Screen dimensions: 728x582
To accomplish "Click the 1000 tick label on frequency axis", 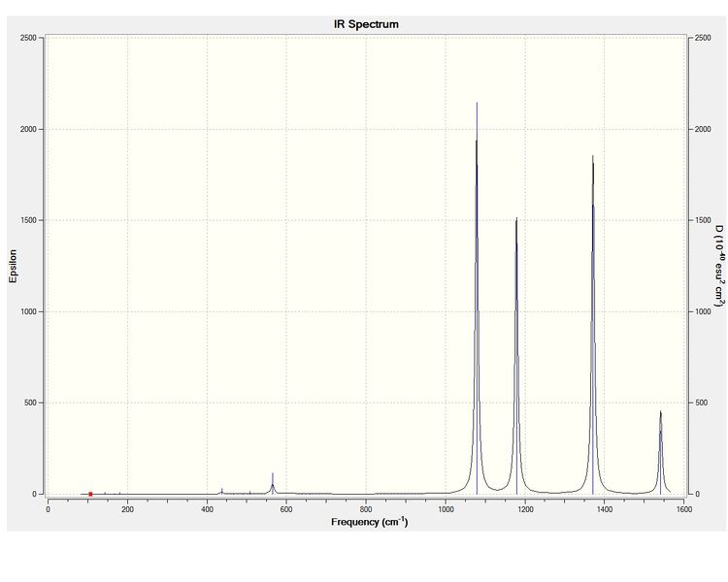I will pos(446,509).
